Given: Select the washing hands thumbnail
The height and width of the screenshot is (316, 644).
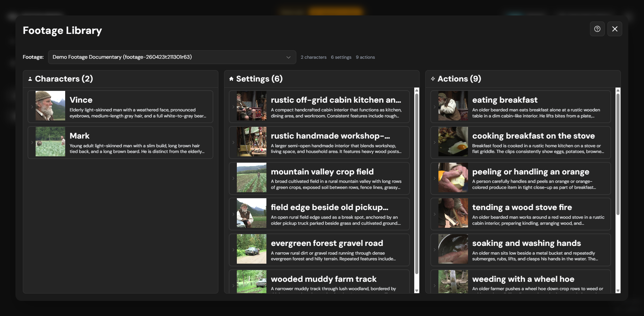Looking at the screenshot, I should pyautogui.click(x=453, y=249).
